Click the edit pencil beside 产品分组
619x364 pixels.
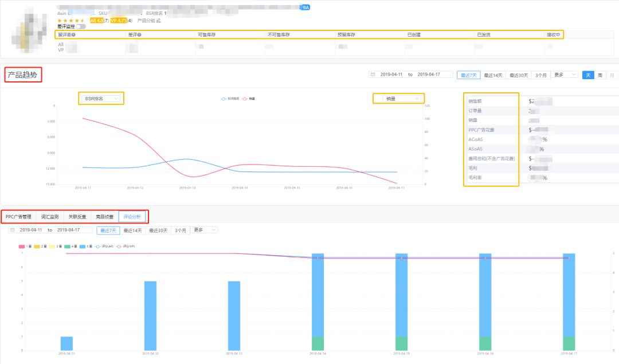pos(159,21)
